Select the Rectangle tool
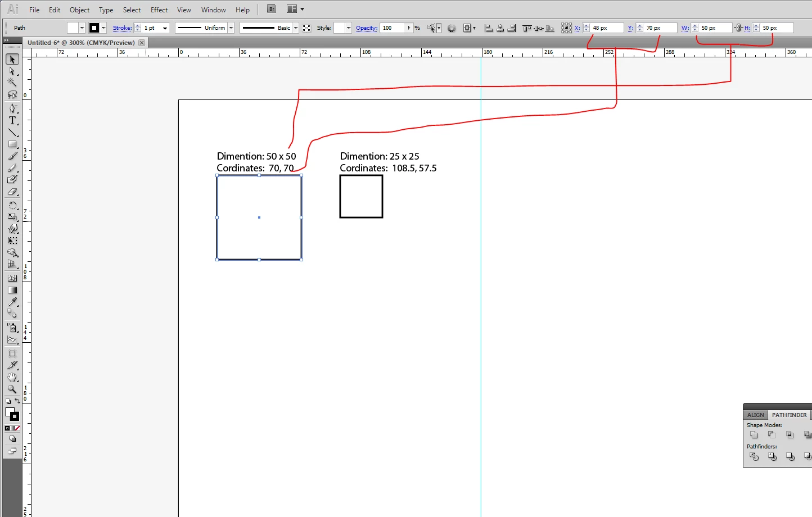 pos(12,144)
